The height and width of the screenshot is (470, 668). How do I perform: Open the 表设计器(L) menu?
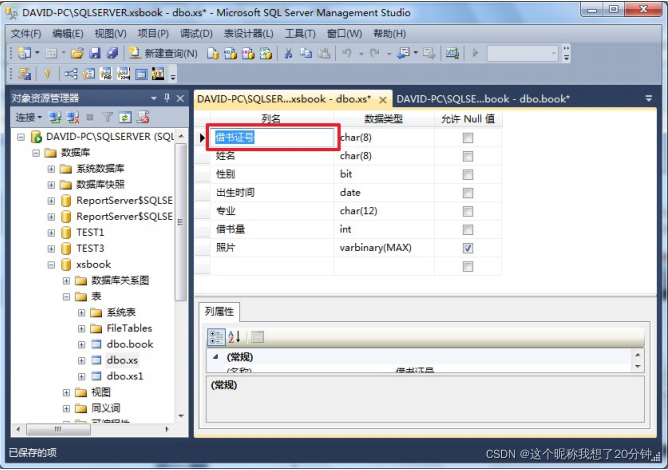(x=249, y=34)
